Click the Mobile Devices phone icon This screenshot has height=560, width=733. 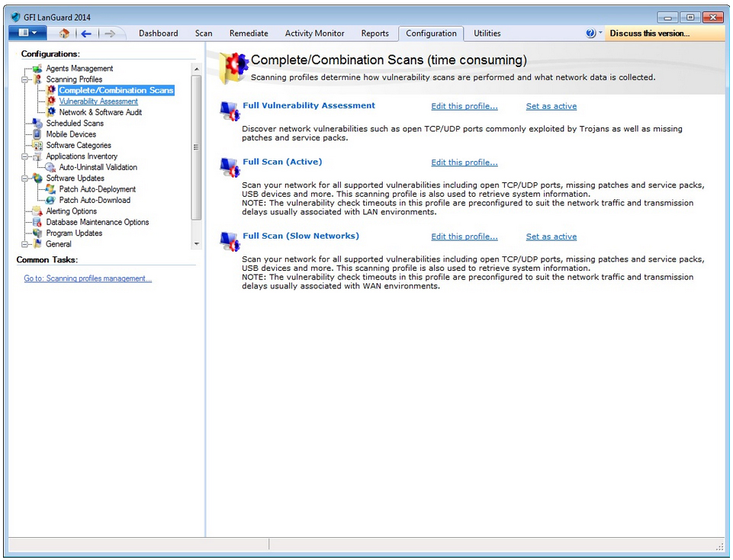[x=37, y=134]
